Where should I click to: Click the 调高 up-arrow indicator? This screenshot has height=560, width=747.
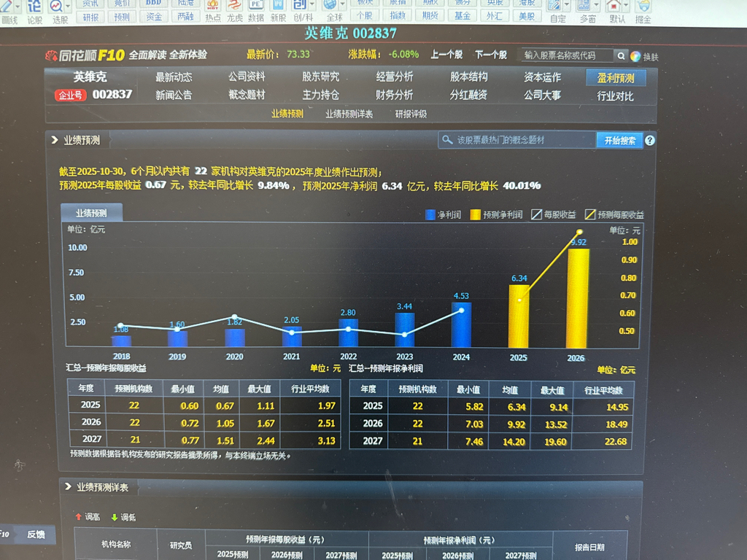88,517
